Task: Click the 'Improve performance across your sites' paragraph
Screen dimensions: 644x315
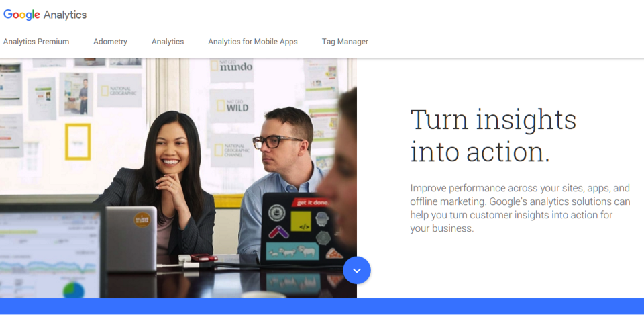Action: tap(519, 208)
